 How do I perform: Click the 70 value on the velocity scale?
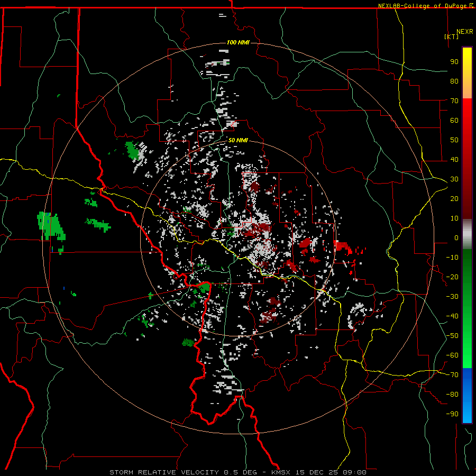pyautogui.click(x=454, y=101)
